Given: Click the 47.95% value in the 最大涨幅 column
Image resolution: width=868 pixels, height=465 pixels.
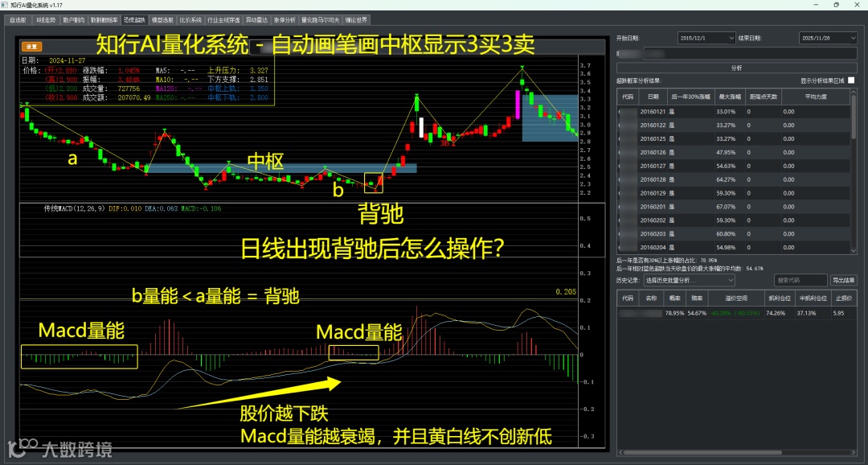Looking at the screenshot, I should [x=726, y=152].
